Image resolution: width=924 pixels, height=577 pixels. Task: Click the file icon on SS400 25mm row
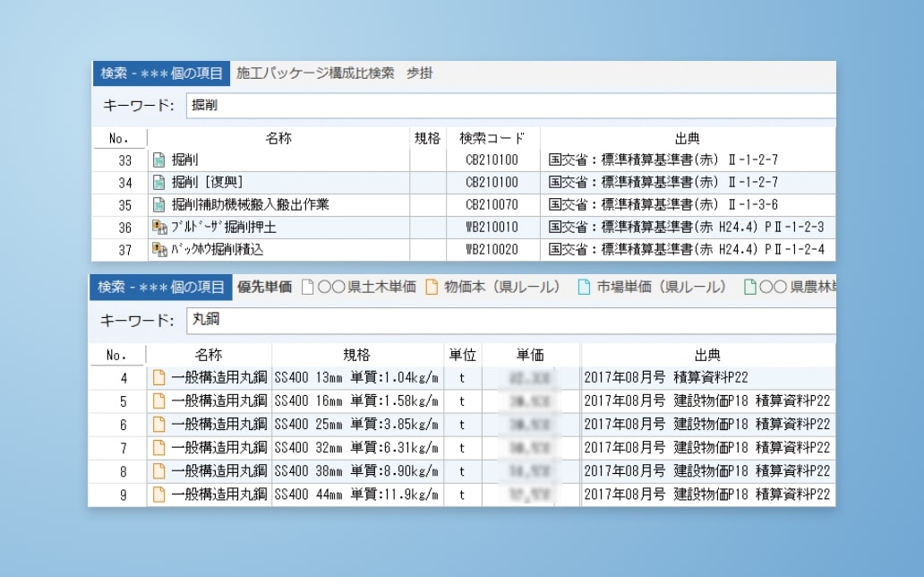click(159, 424)
